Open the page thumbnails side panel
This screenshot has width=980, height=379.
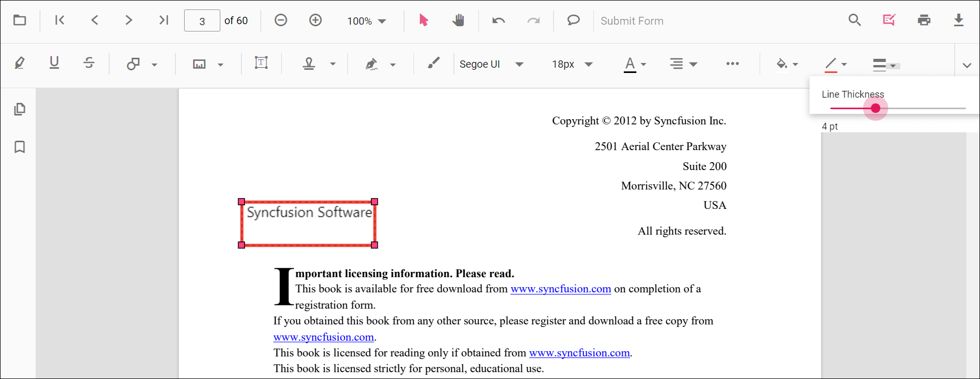point(19,109)
